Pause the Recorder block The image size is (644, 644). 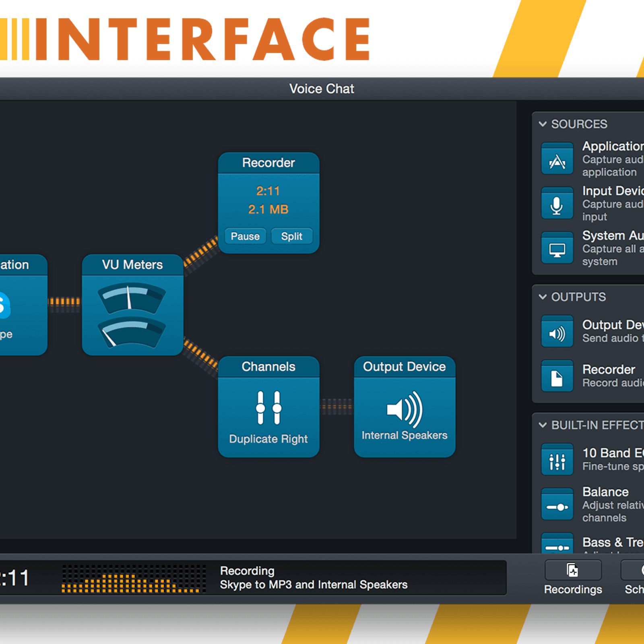(x=245, y=236)
